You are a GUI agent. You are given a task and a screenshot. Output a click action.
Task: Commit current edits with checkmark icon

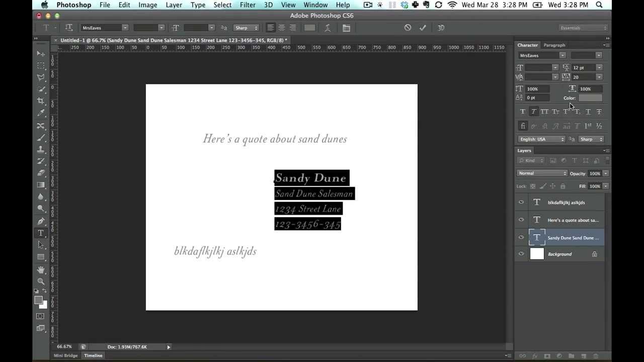coord(423,28)
